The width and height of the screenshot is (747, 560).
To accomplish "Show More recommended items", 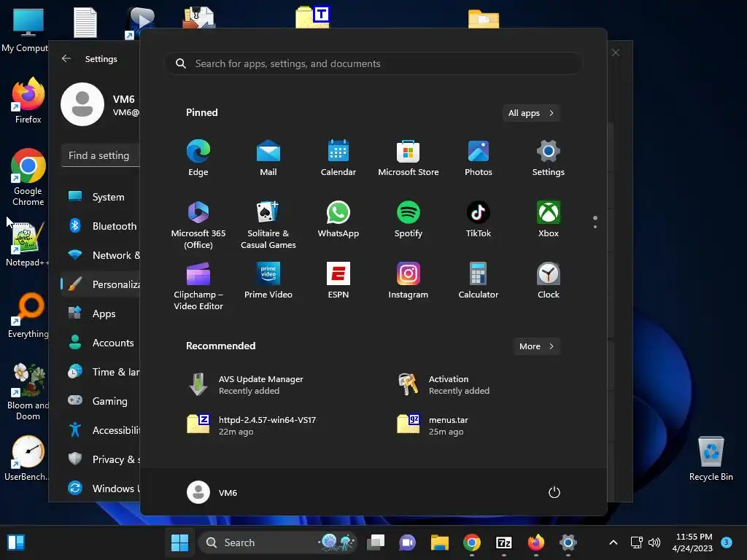I will [x=536, y=346].
